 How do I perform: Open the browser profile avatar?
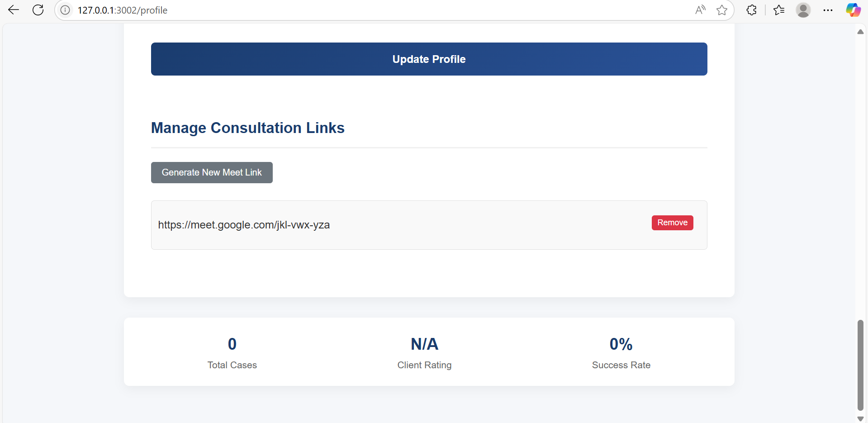coord(803,10)
